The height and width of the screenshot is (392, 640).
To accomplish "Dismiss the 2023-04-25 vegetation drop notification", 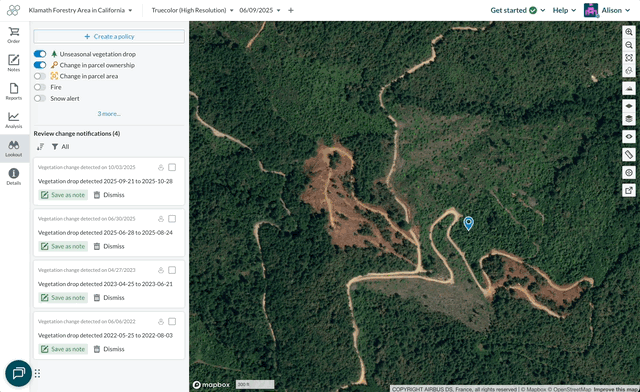I will point(109,298).
